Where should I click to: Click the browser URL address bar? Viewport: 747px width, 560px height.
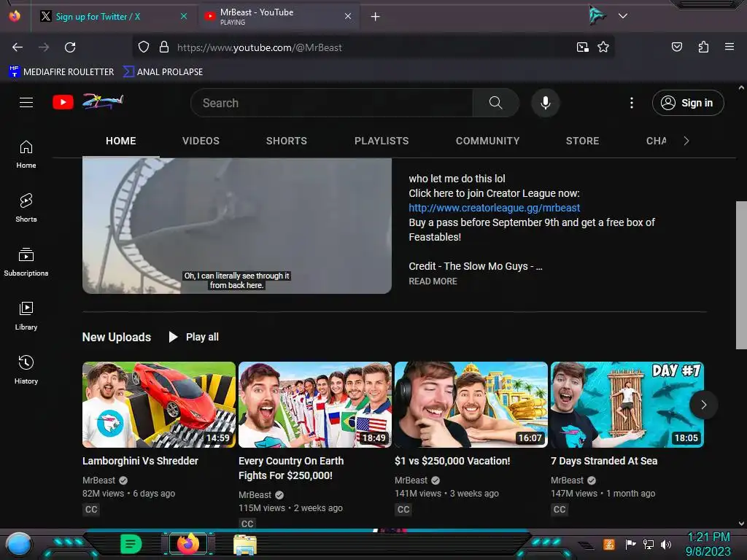pyautogui.click(x=374, y=47)
